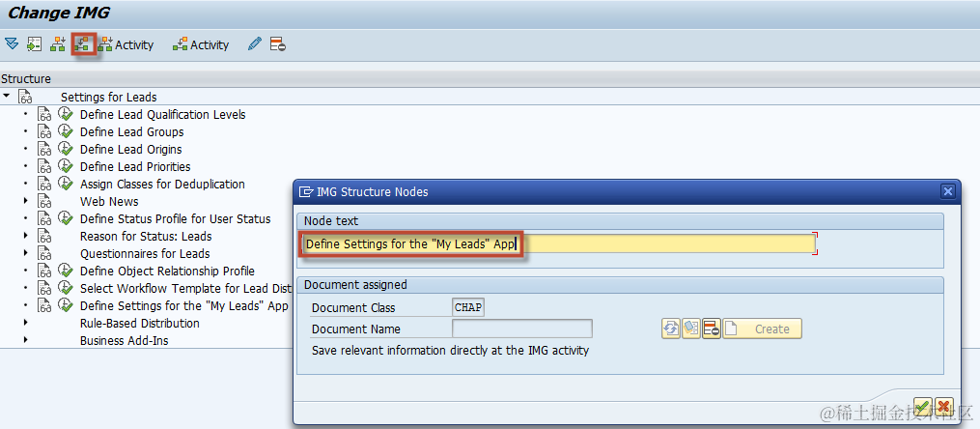Image resolution: width=980 pixels, height=429 pixels.
Task: Click the delete assignment icon beside Create
Action: click(x=712, y=329)
